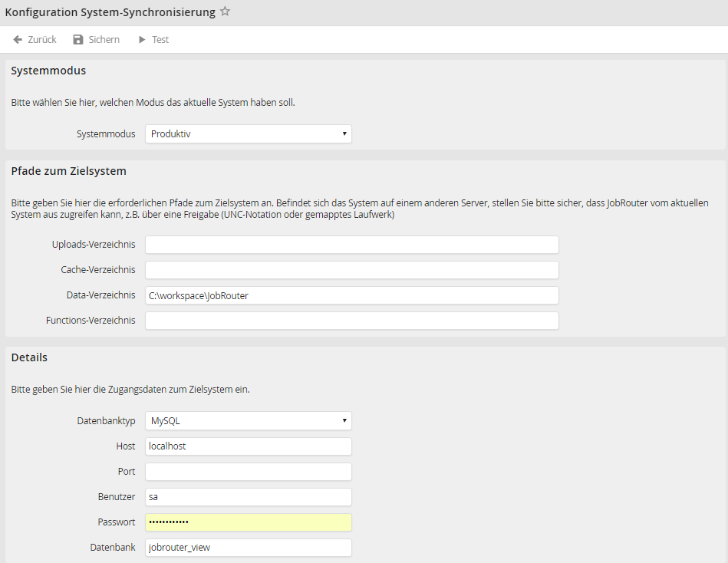Click the page title 'Konfiguration System-Synchronisierung'

tap(110, 12)
